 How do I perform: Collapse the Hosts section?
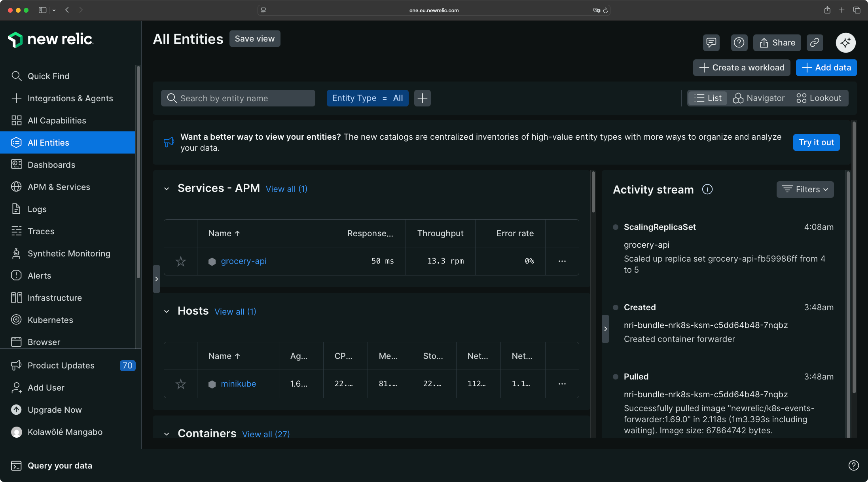[167, 311]
